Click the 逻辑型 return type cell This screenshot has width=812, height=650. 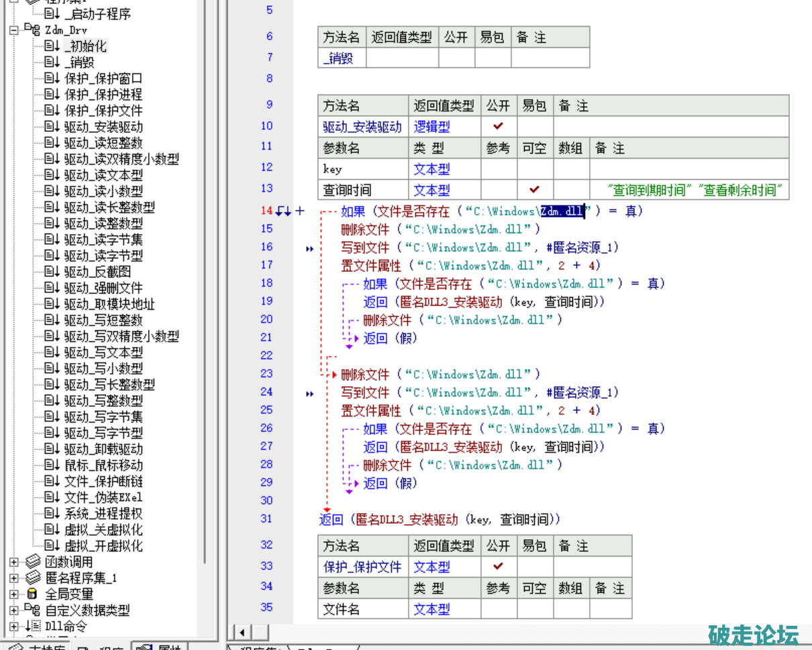point(432,126)
